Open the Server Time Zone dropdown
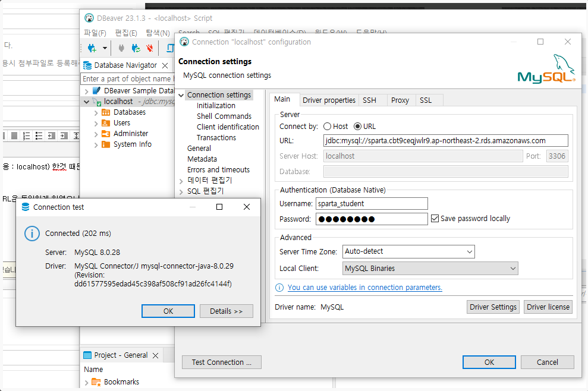This screenshot has width=588, height=391. click(x=470, y=251)
